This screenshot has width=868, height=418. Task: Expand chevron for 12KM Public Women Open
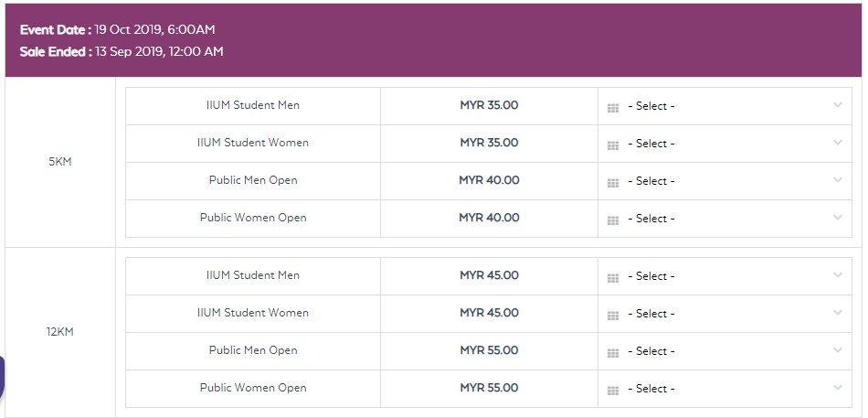[x=837, y=388]
